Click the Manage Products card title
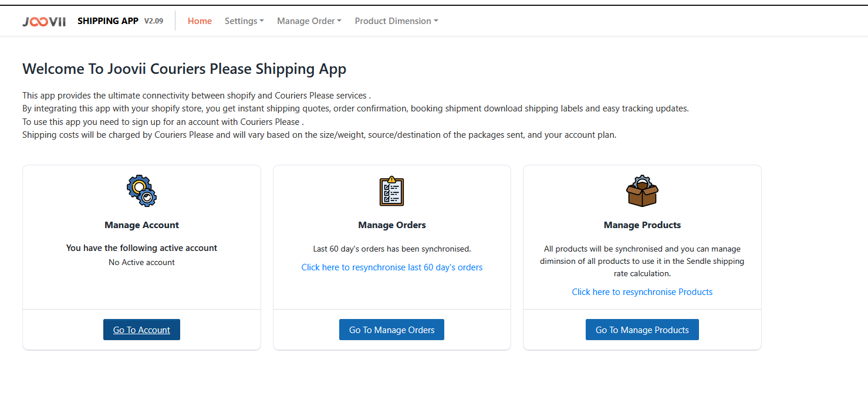 [642, 225]
